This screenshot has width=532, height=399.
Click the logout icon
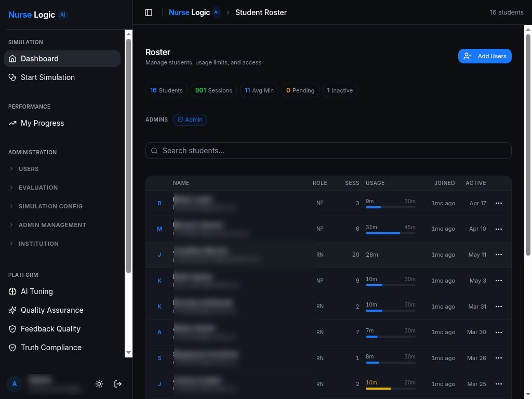coord(118,384)
